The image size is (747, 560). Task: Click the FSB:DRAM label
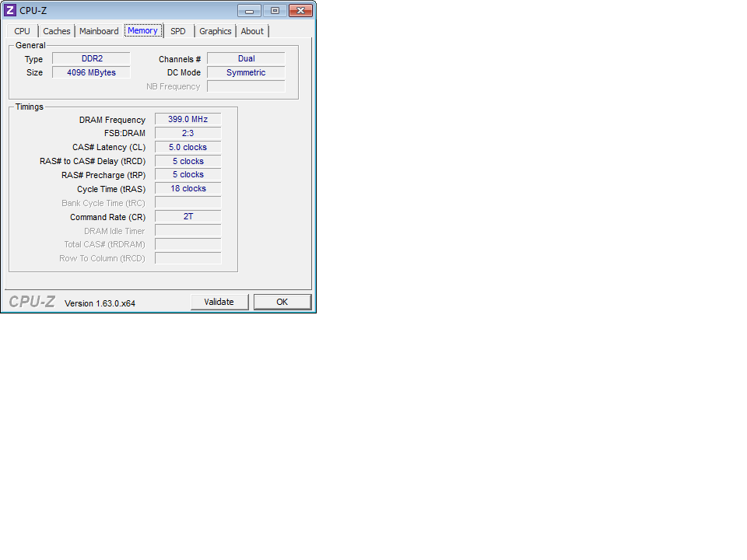pyautogui.click(x=124, y=133)
